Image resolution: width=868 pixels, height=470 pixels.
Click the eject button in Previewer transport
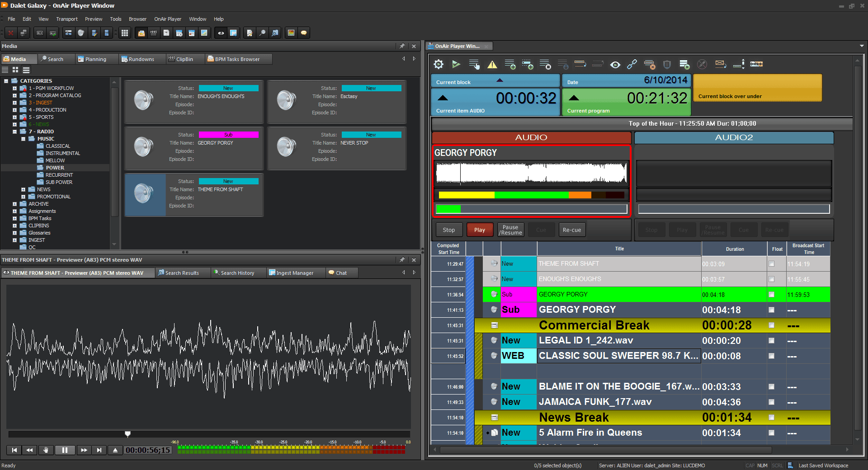(115, 450)
